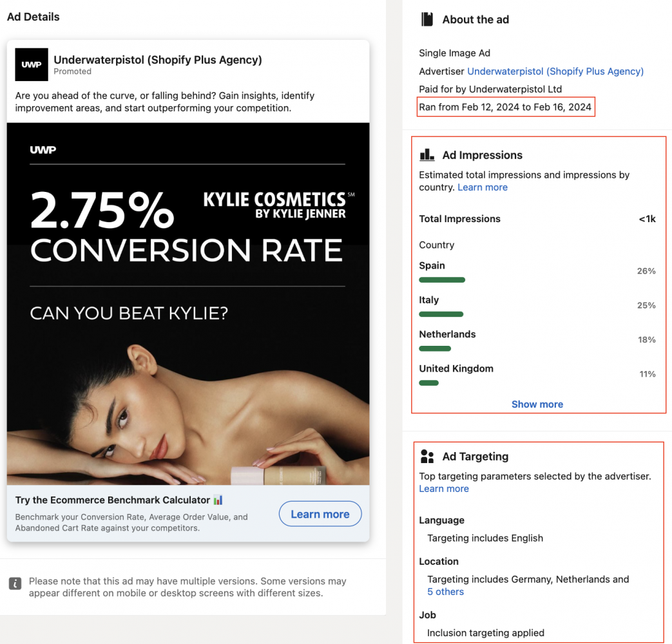The image size is (672, 644).
Task: Open Learn more link under Ad Targeting
Action: point(444,488)
